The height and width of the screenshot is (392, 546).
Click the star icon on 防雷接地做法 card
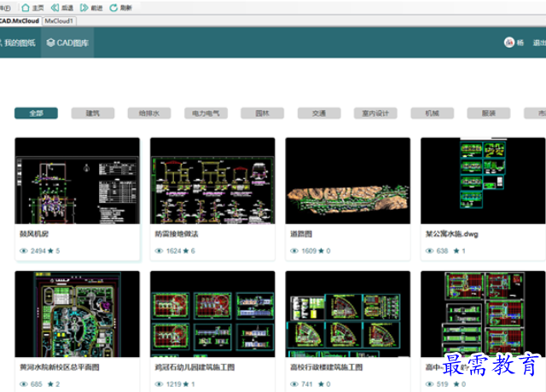point(186,251)
